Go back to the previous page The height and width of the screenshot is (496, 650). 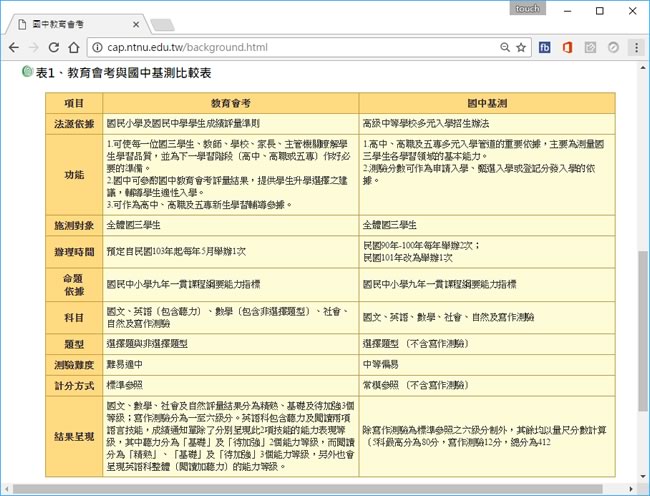tap(14, 47)
